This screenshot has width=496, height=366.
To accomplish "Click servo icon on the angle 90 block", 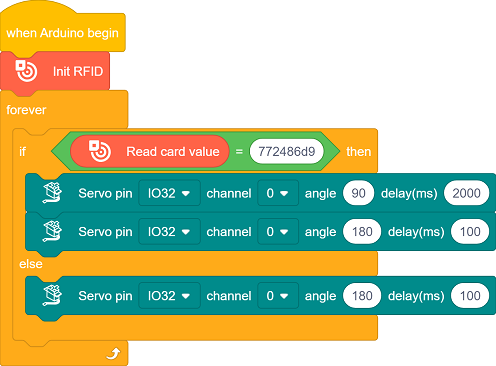I will point(52,193).
